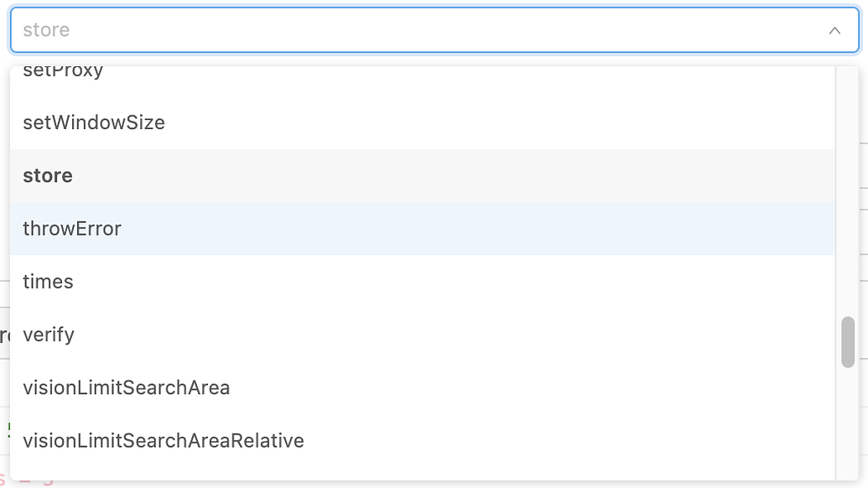Select the verify command option
Image resolution: width=868 pixels, height=488 pixels.
(x=49, y=335)
